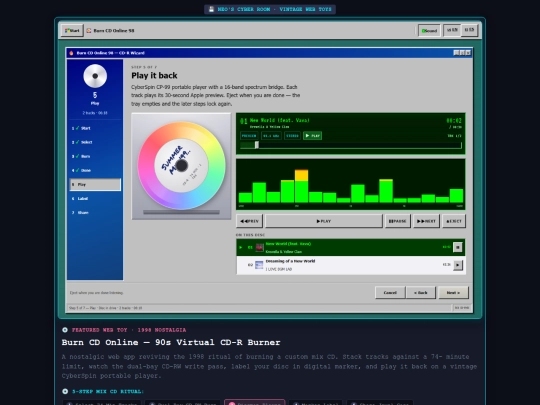Click the Cancel button in the wizard
The height and width of the screenshot is (405, 540).
pos(390,293)
